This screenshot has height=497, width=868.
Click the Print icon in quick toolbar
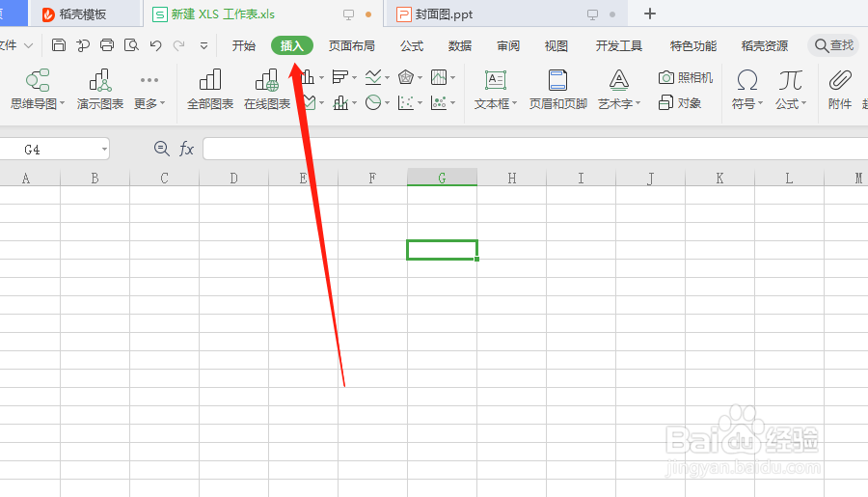pos(107,45)
